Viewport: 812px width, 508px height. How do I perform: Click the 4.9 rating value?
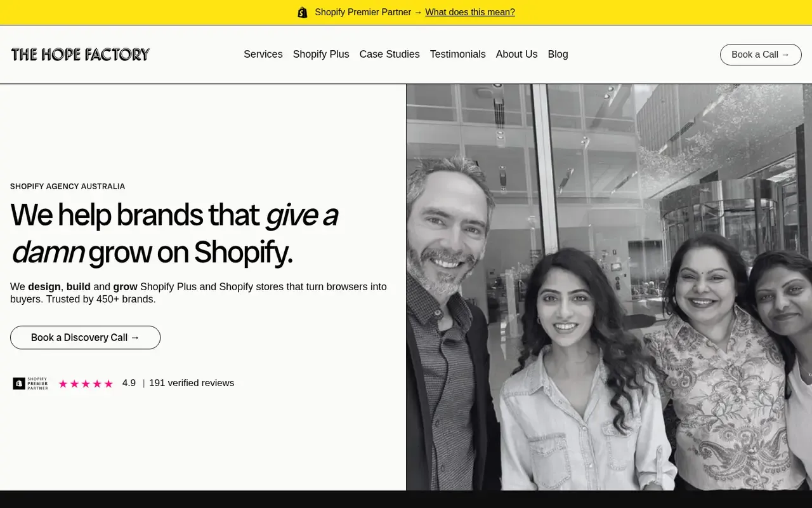[129, 383]
